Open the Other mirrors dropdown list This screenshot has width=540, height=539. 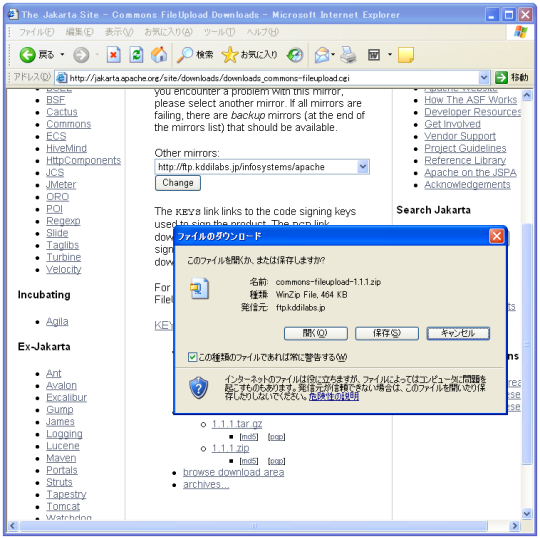pyautogui.click(x=363, y=167)
